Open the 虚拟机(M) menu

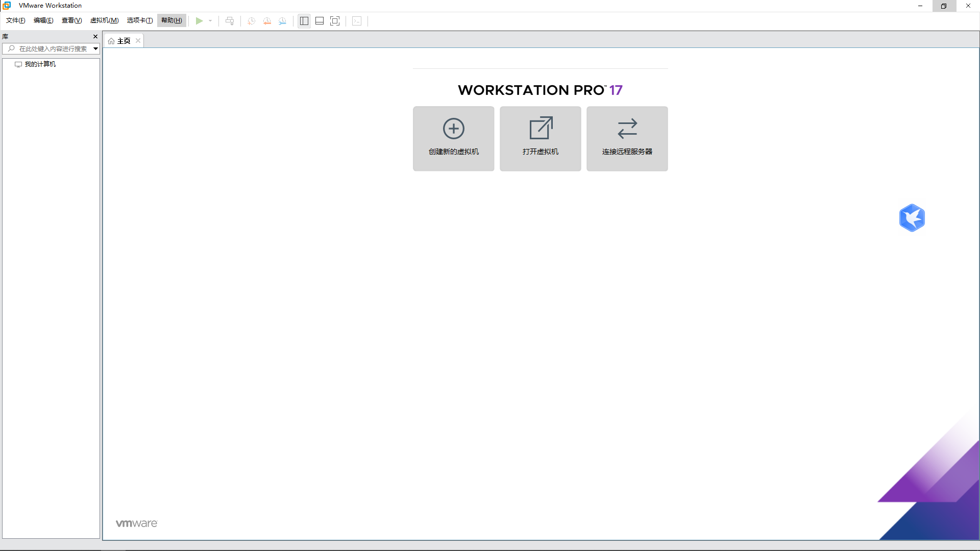[x=104, y=20]
